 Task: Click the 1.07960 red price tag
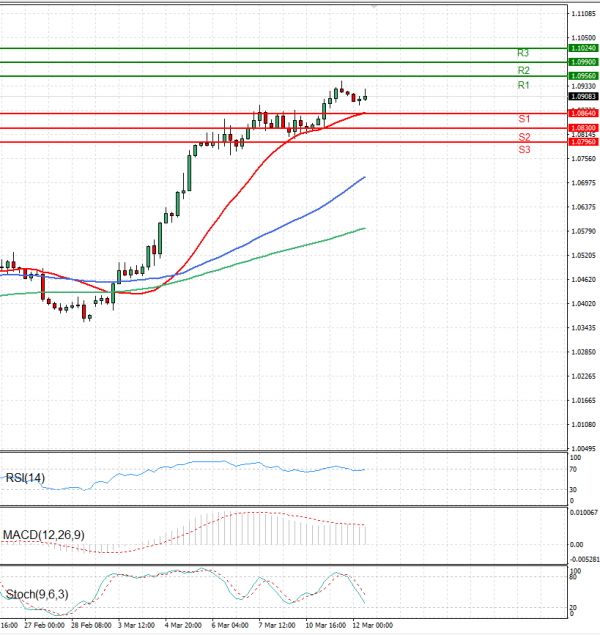(582, 142)
